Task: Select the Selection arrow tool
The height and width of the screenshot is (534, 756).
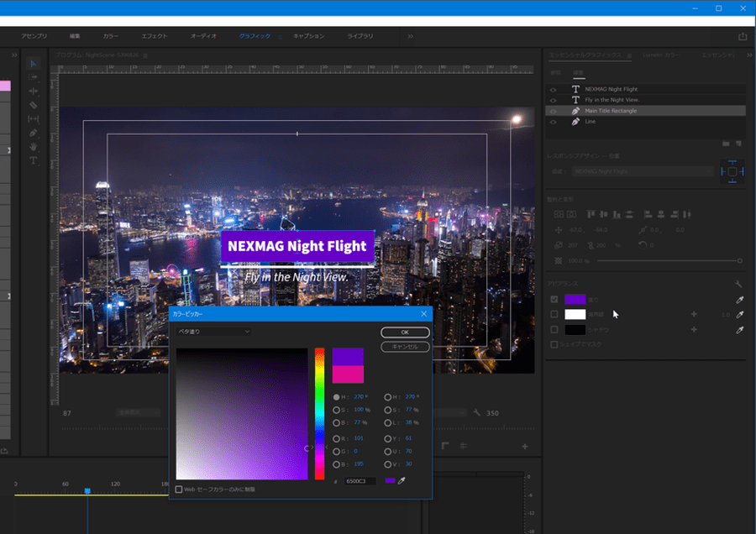Action: [34, 64]
